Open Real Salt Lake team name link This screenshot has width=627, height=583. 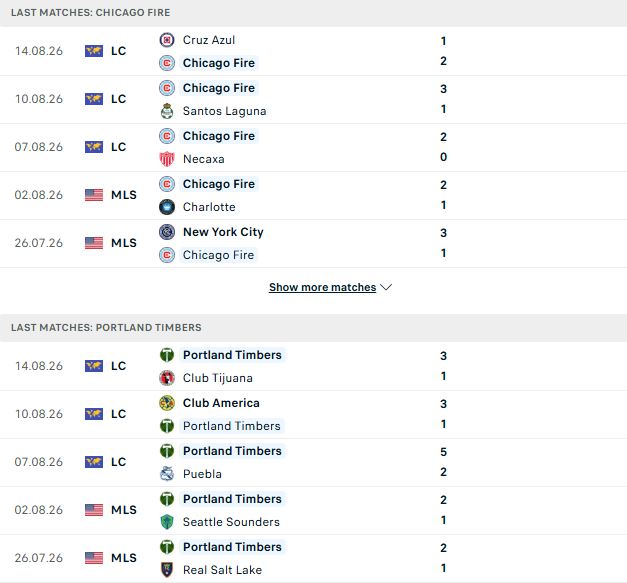tap(222, 570)
